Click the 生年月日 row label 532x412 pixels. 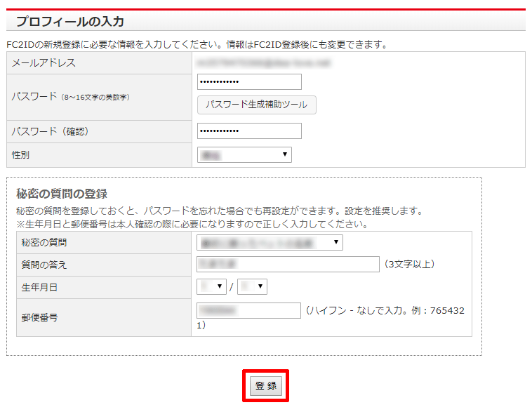[x=39, y=287]
